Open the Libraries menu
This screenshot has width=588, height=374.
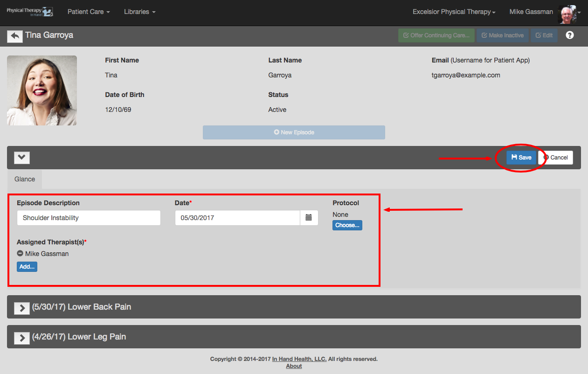click(x=139, y=12)
